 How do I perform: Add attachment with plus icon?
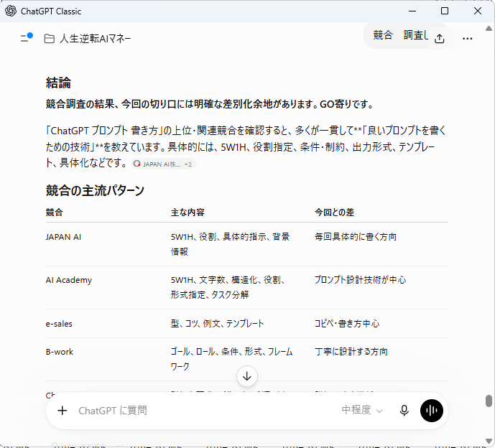63,411
